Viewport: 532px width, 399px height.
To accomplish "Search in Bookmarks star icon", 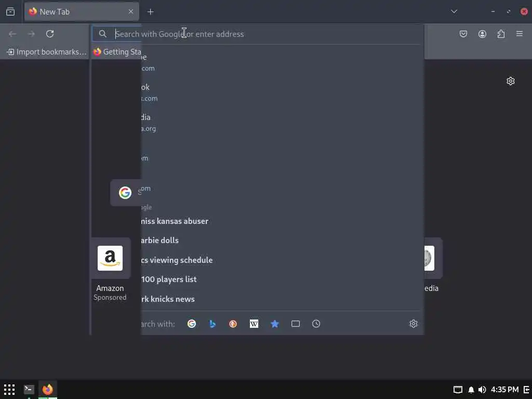I will pos(274,324).
